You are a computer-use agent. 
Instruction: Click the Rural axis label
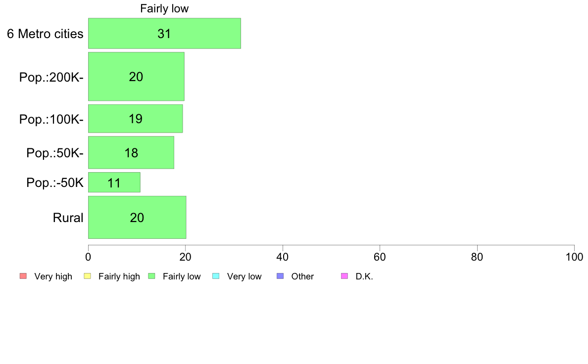pyautogui.click(x=68, y=218)
